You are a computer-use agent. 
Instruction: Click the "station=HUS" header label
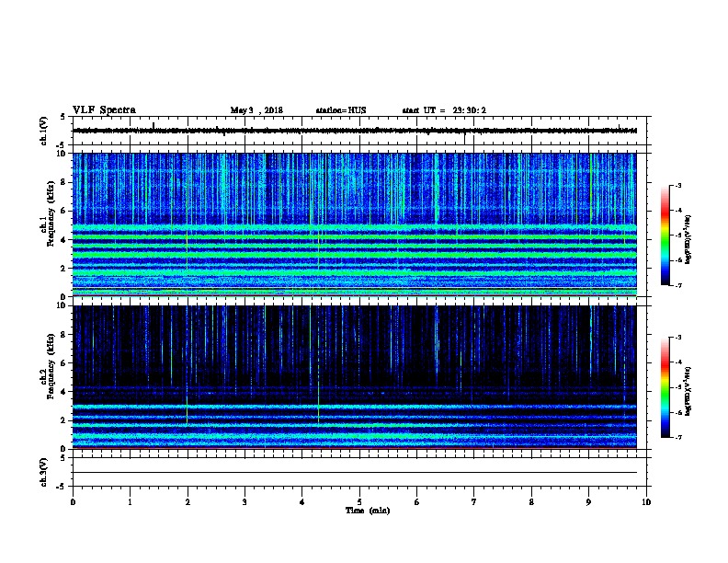tap(341, 110)
